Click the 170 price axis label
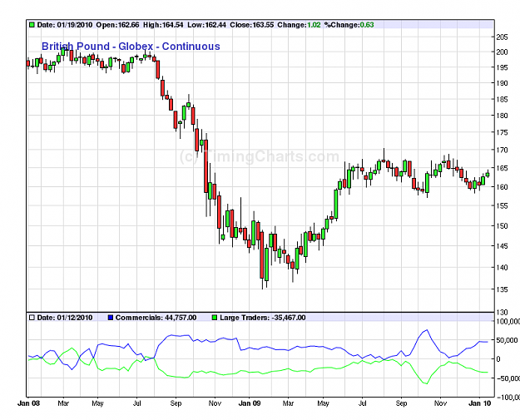The image size is (520, 420). point(502,150)
